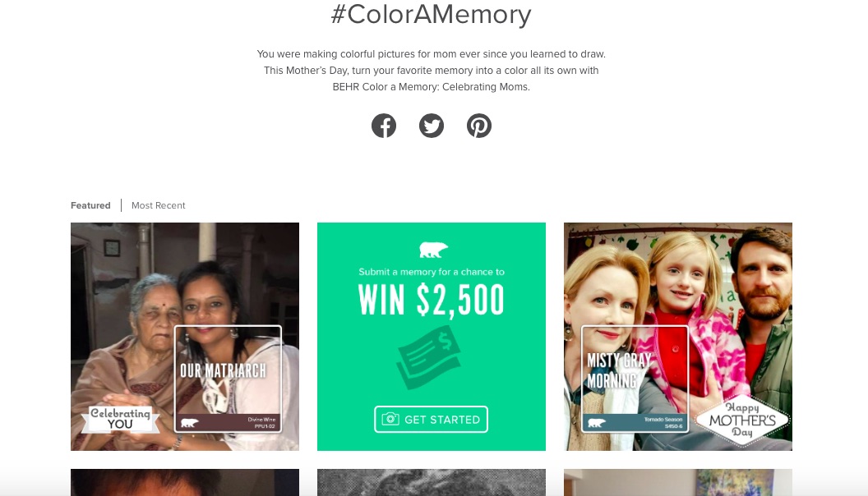Open the partially visible grayscale thumbnail
The height and width of the screenshot is (496, 868).
[x=432, y=482]
